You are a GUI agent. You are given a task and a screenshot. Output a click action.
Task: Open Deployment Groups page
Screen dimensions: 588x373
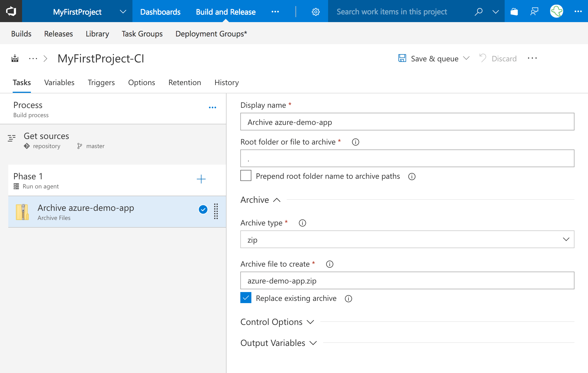(211, 34)
